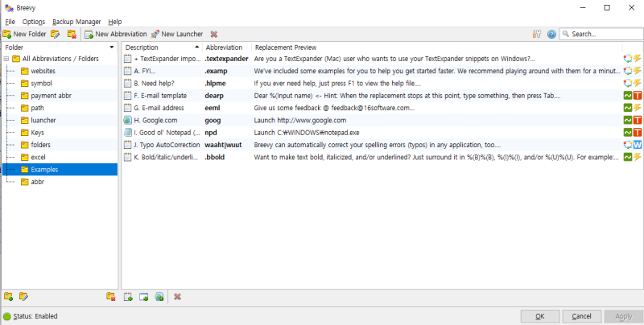The image size is (644, 325).
Task: Select the G. E-mail address row
Action: pyautogui.click(x=382, y=108)
